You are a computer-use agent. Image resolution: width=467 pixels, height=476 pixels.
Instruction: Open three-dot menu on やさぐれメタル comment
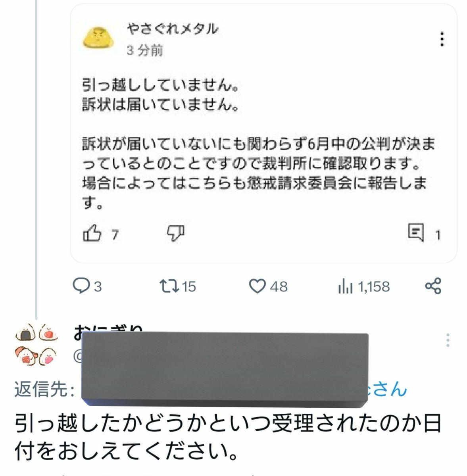point(442,39)
